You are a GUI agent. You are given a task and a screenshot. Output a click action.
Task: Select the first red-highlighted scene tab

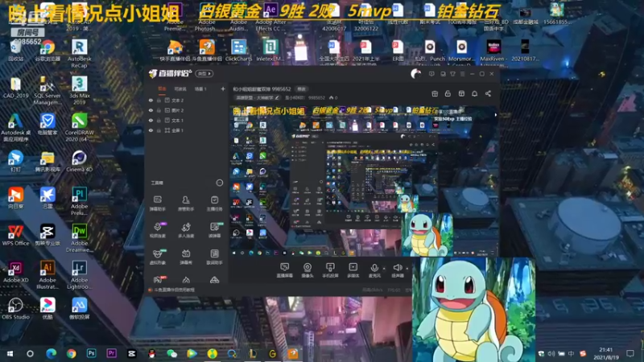click(x=162, y=88)
